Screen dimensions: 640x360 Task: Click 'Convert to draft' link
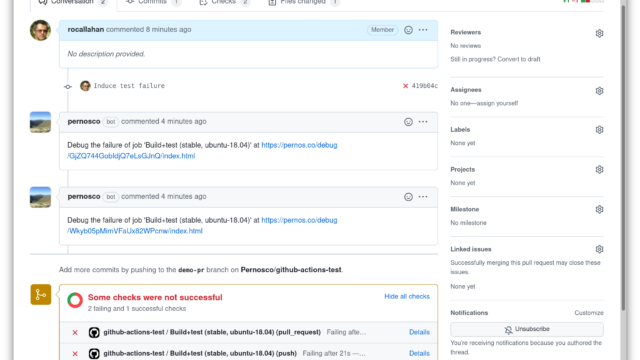point(518,59)
